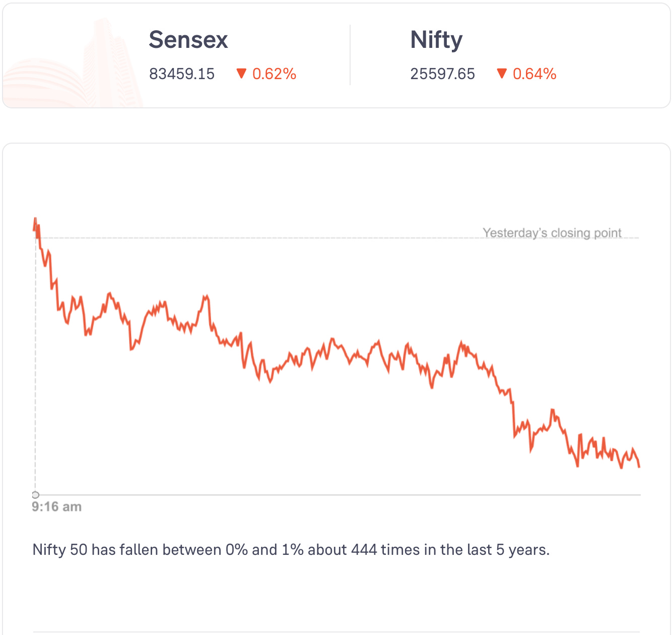
Task: Open the Sensex heading
Action: 188,40
